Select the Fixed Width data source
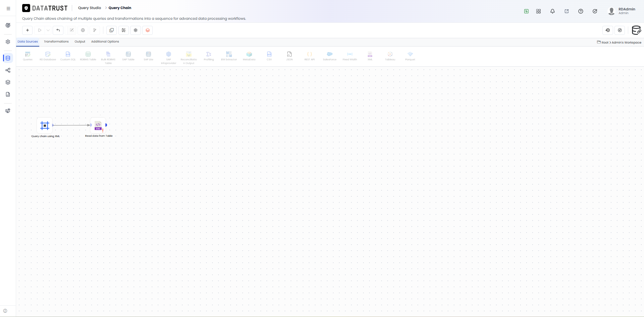Image resolution: width=644 pixels, height=317 pixels. pos(350,56)
